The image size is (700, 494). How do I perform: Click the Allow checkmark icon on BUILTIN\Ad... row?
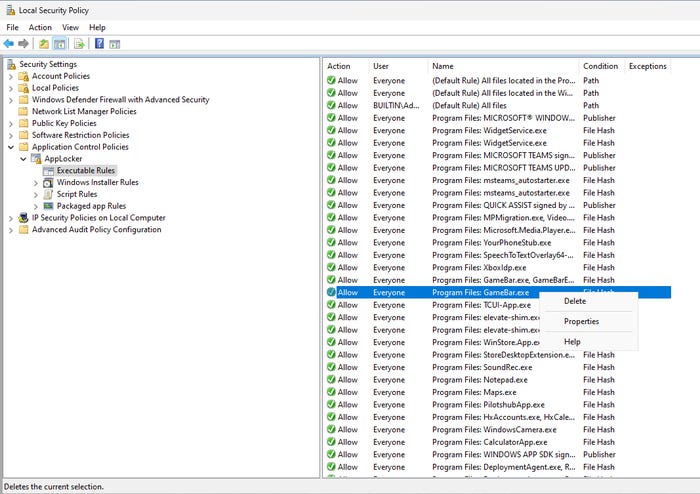coord(331,105)
